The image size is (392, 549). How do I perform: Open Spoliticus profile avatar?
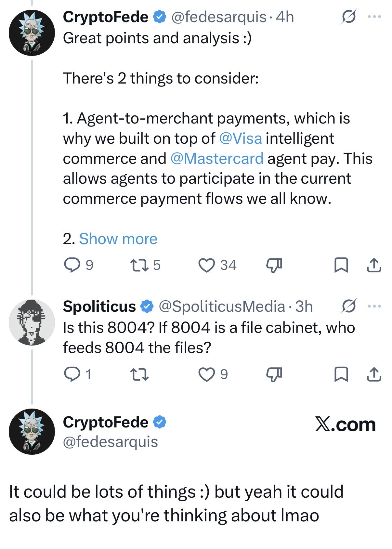(32, 322)
